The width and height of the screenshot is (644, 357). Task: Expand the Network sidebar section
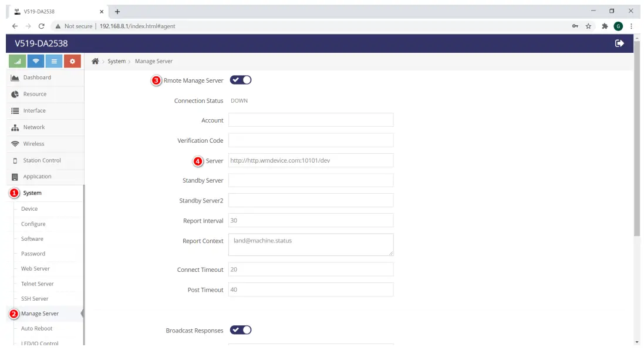coord(45,127)
